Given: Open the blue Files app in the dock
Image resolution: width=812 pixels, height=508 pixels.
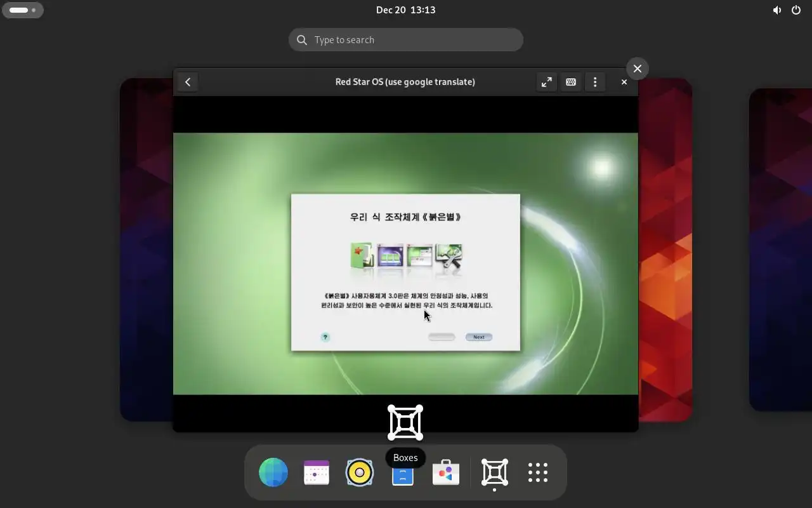Looking at the screenshot, I should [403, 476].
